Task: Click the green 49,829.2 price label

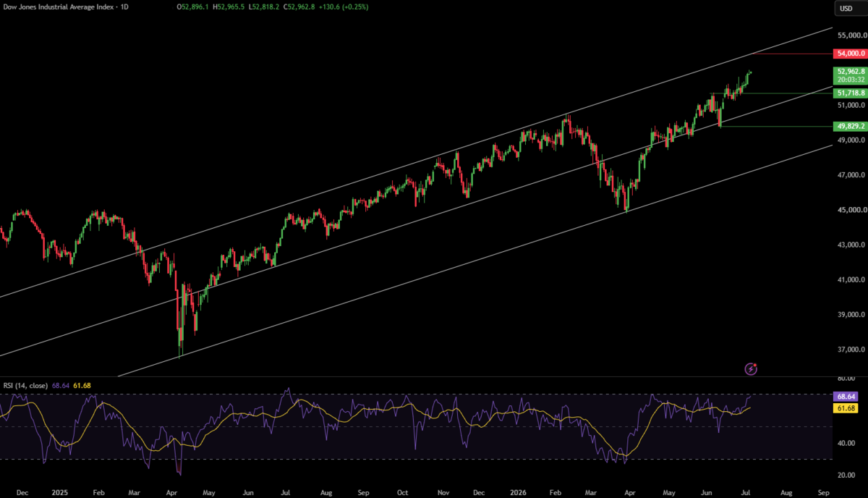Action: click(850, 126)
